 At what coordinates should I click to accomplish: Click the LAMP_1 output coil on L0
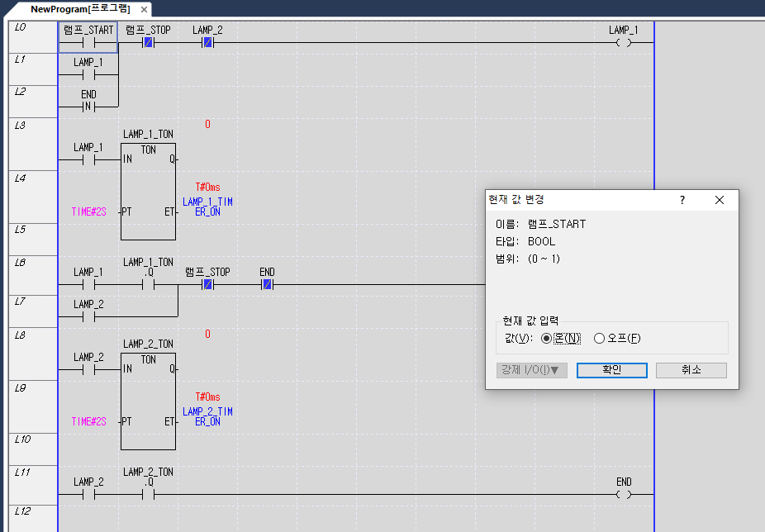[x=624, y=42]
